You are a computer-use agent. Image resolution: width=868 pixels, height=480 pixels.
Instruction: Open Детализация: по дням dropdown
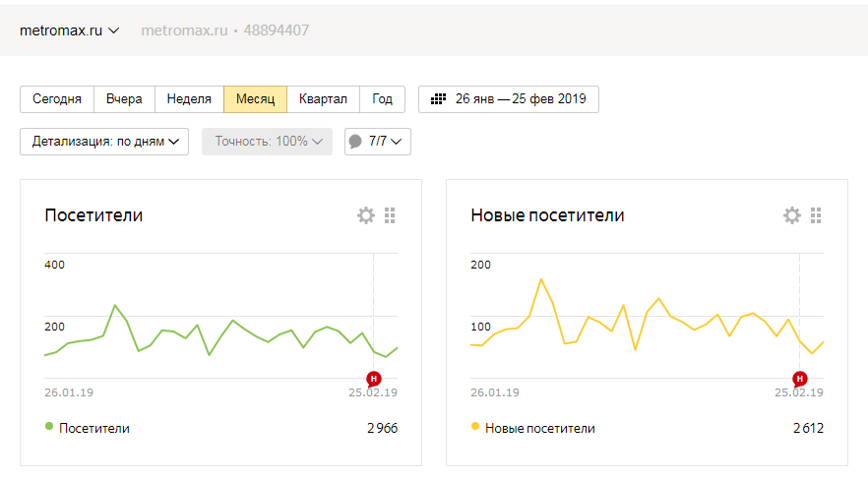pos(104,142)
